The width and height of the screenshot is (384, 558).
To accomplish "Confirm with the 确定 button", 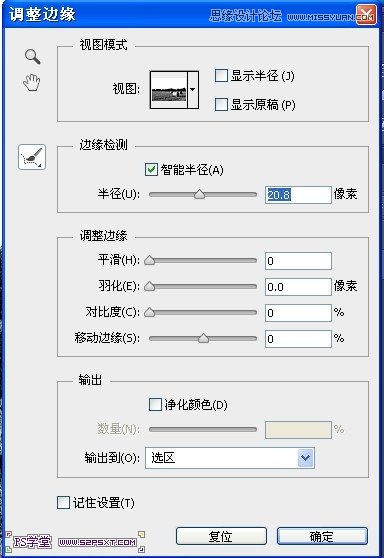I will pyautogui.click(x=322, y=536).
